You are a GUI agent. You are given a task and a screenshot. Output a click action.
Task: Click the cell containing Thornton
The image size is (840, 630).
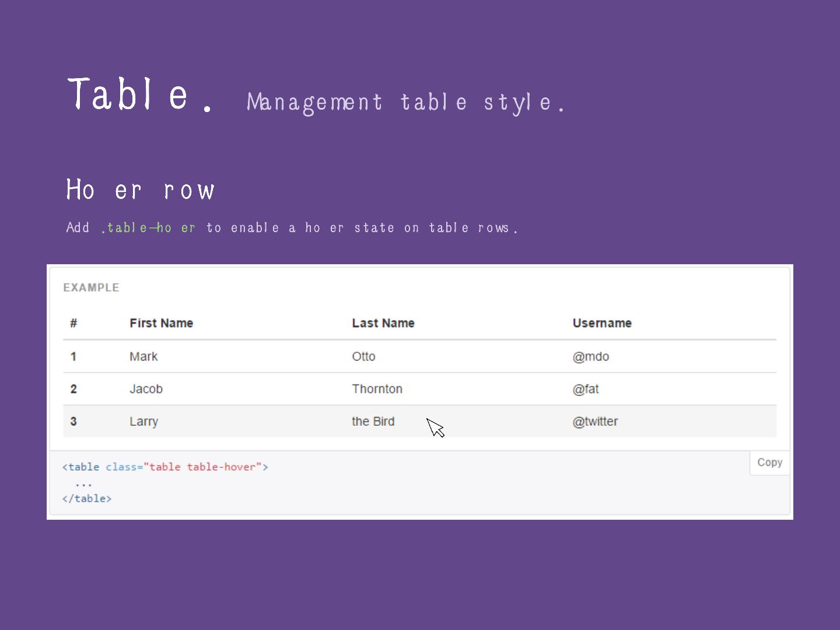click(377, 389)
